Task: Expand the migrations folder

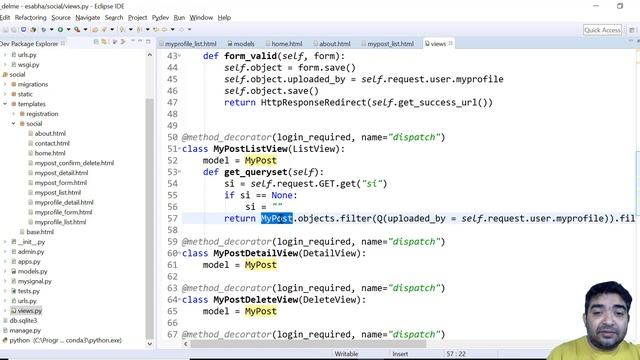Action: click(5, 84)
